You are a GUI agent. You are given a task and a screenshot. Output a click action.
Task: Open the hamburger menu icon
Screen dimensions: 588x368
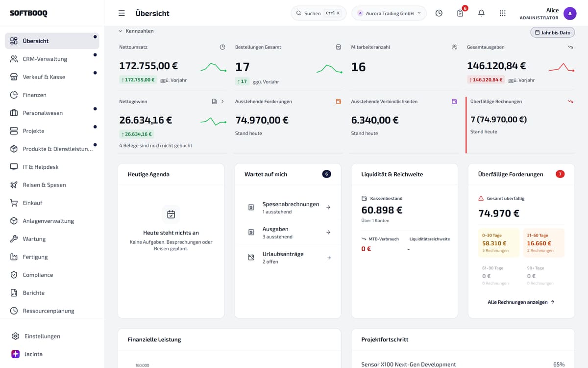122,13
